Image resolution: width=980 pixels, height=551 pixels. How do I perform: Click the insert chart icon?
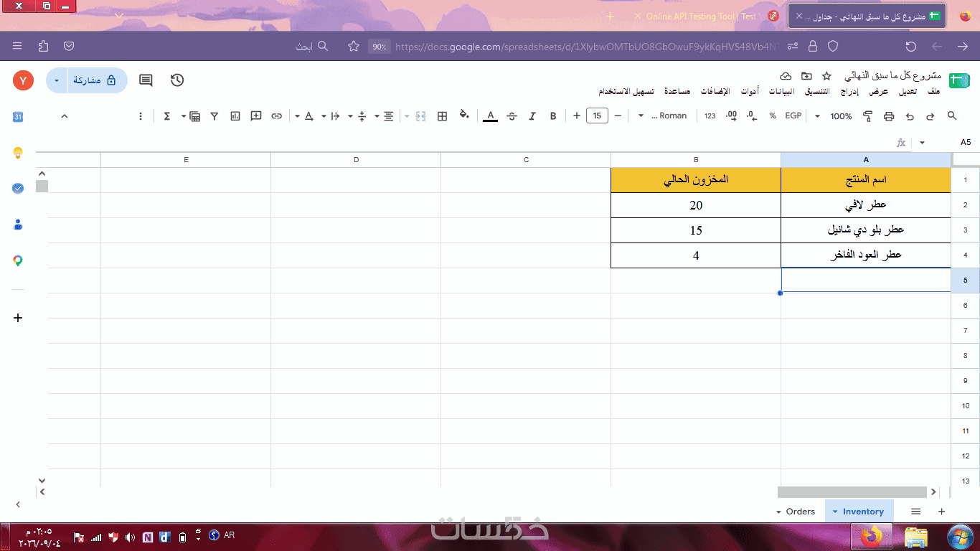[235, 116]
